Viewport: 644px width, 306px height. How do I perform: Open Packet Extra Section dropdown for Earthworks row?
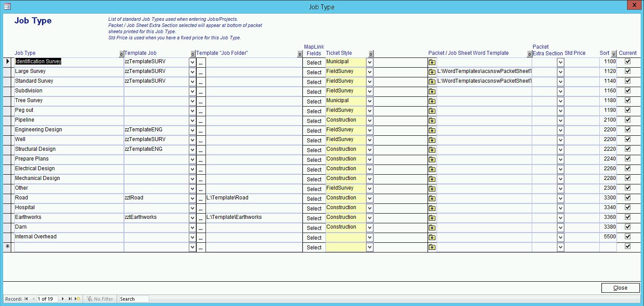(560, 218)
